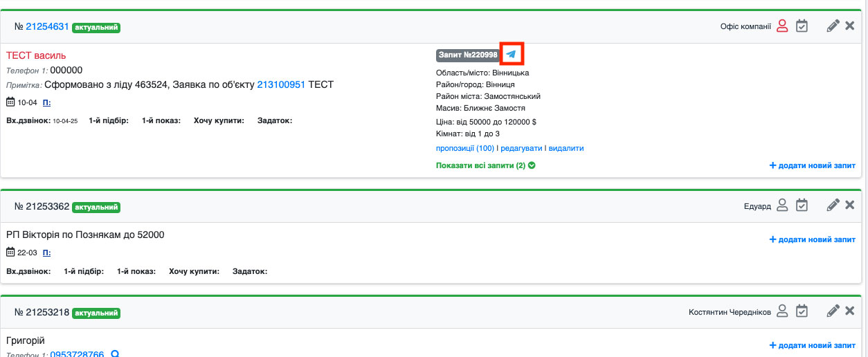Add new request for record 21253362
868x357 pixels.
tap(812, 239)
